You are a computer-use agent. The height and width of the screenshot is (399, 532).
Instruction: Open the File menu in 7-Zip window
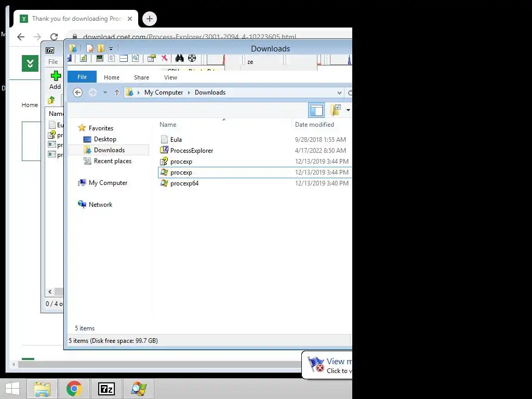(x=53, y=62)
